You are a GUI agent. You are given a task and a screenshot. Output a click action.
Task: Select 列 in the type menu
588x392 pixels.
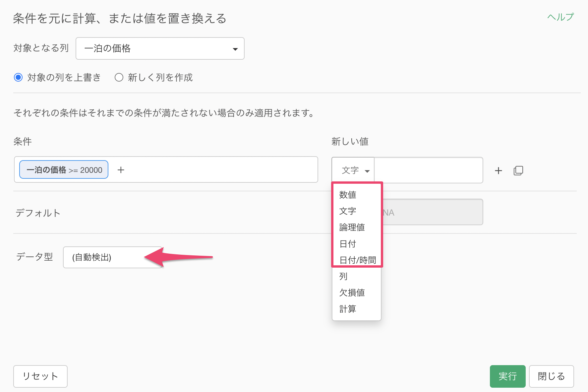(343, 276)
